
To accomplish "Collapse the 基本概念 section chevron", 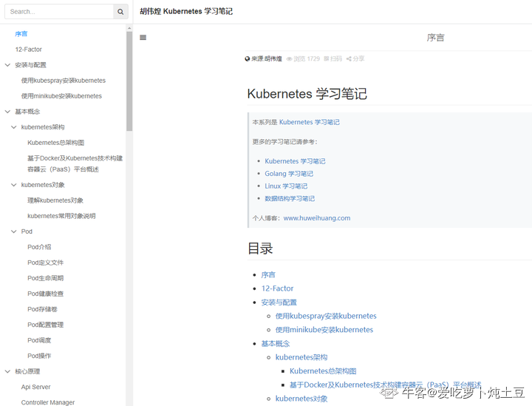I will click(7, 112).
